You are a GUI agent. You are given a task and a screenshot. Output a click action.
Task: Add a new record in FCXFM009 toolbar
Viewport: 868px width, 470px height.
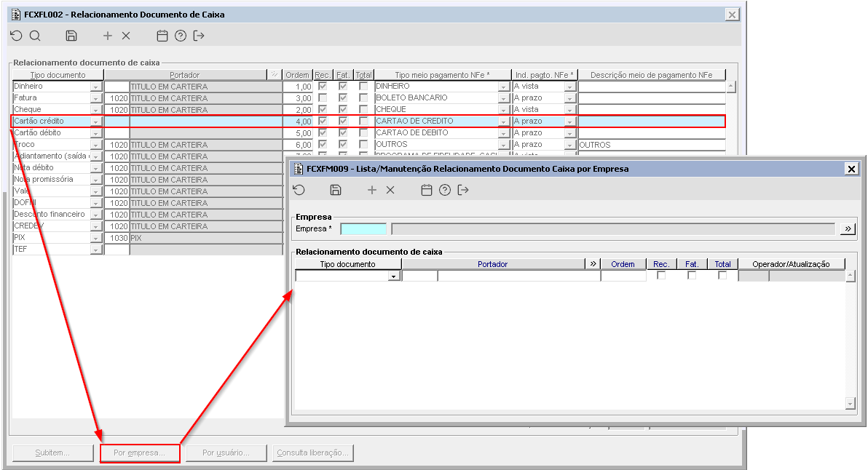tap(372, 190)
